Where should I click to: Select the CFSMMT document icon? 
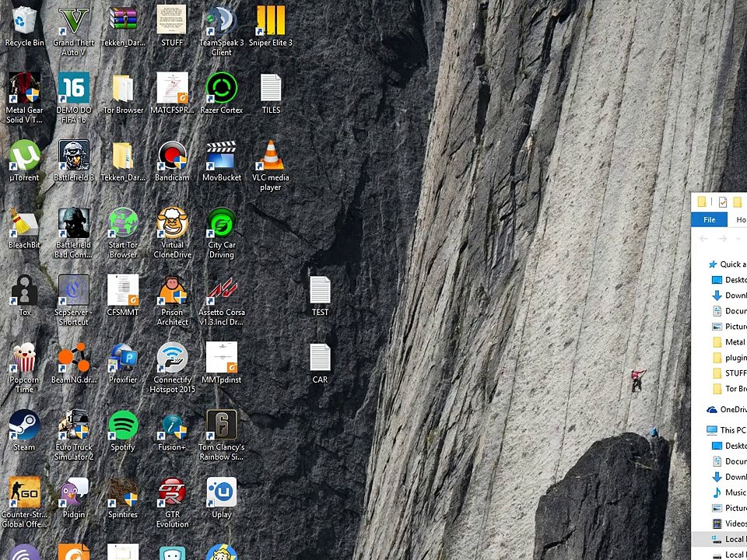coord(123,296)
